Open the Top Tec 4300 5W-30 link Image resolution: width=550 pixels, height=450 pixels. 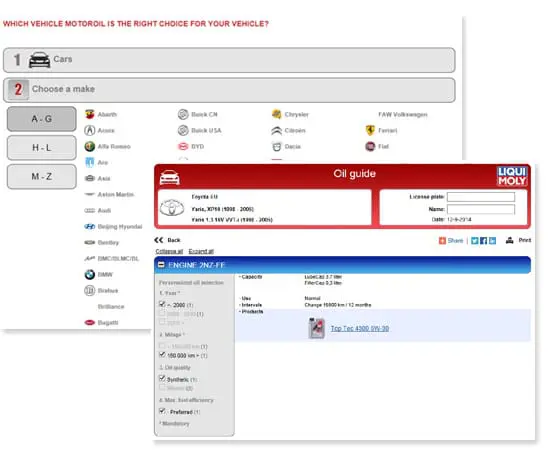(360, 329)
